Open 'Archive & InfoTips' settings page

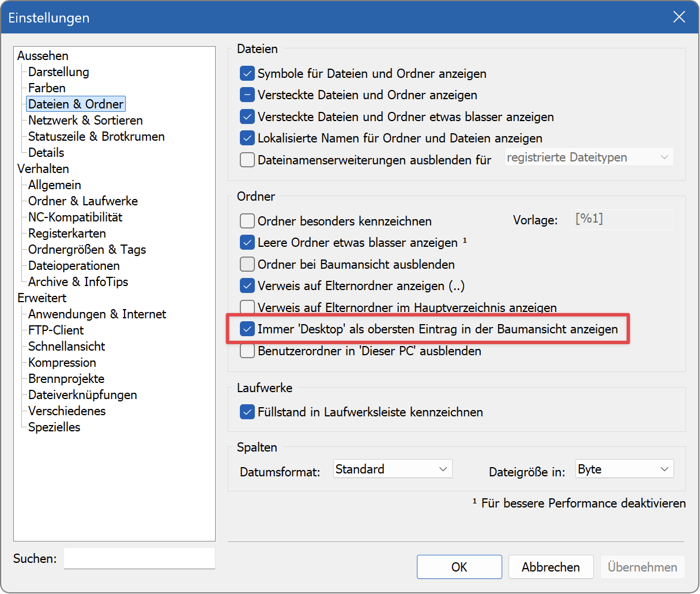tap(78, 282)
